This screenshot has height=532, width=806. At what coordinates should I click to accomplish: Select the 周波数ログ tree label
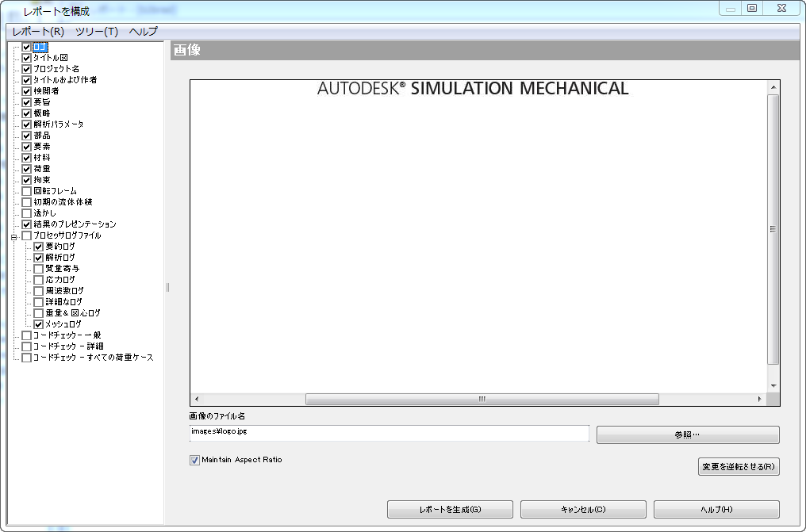(x=64, y=291)
